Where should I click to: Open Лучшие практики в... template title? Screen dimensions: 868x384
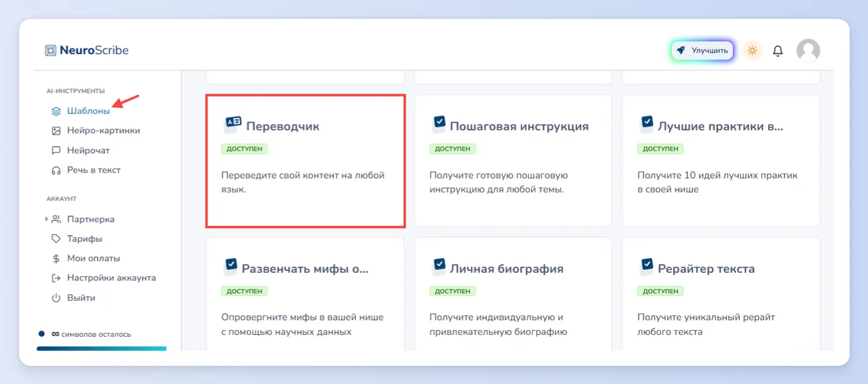720,126
